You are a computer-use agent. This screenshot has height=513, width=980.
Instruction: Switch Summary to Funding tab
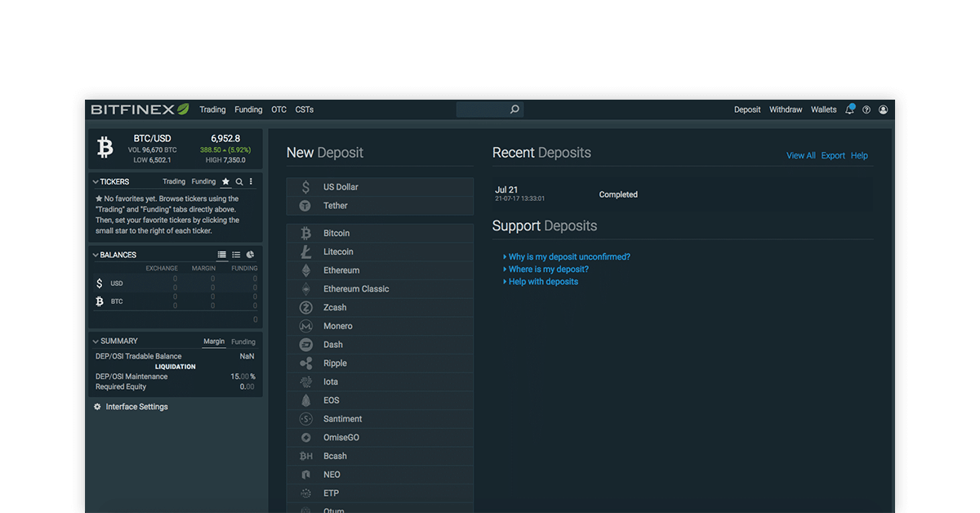click(243, 341)
